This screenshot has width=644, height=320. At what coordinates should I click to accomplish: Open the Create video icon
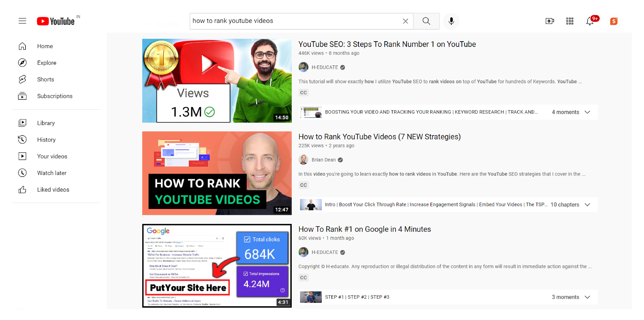tap(550, 21)
